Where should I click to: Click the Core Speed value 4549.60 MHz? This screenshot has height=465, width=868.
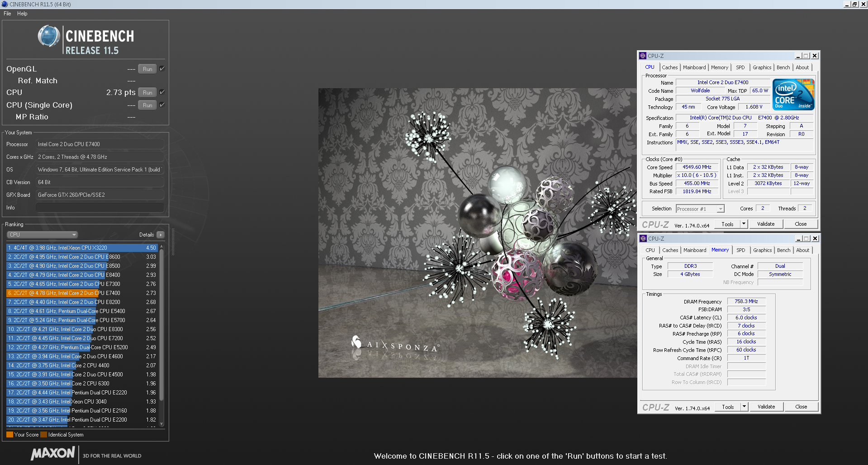click(697, 167)
